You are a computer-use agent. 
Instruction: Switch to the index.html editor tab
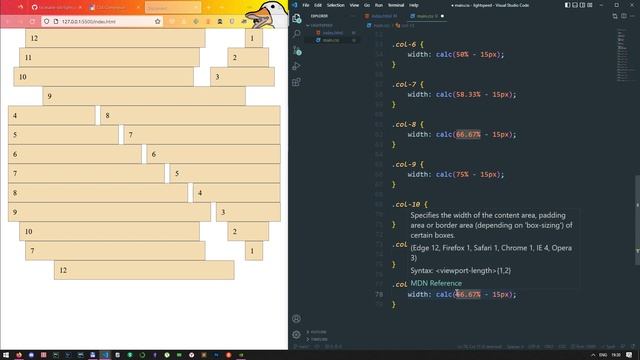pyautogui.click(x=383, y=16)
